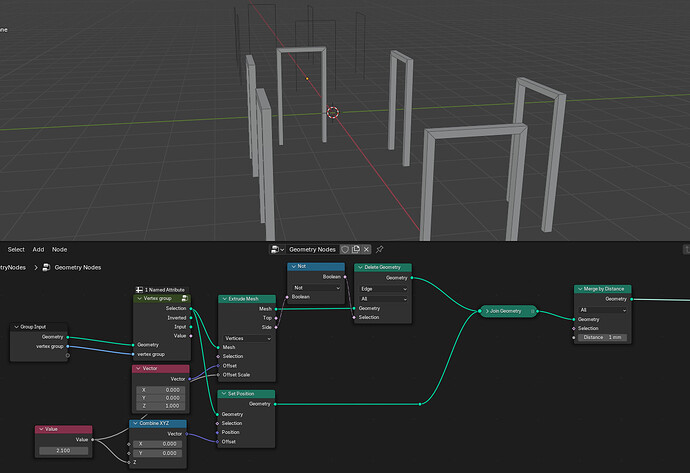Click the Merge by Distance Geometry output socket

pos(631,299)
